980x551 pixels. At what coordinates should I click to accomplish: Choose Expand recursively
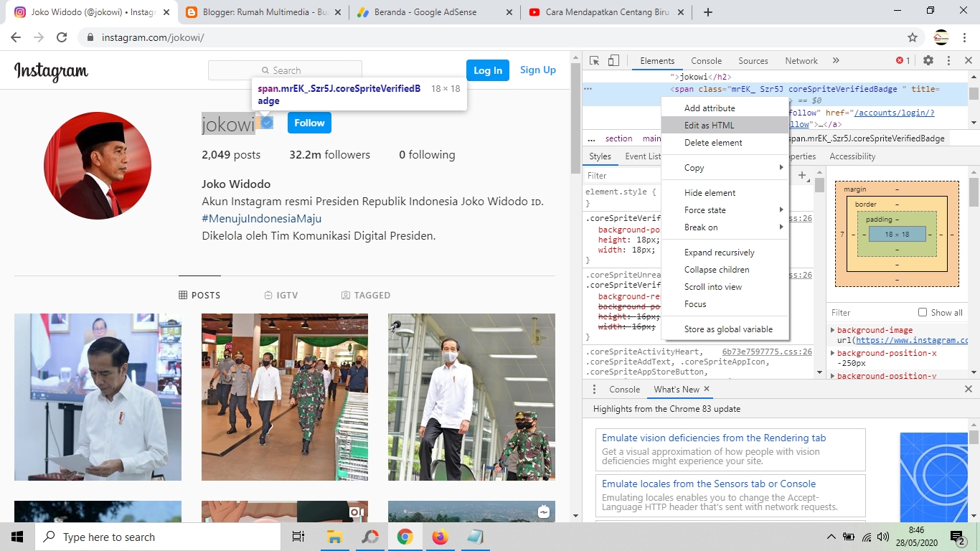point(725,253)
